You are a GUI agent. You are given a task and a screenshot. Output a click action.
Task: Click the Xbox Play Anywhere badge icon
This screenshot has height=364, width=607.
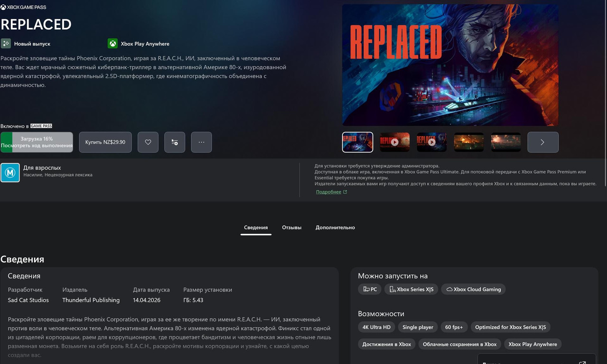[112, 44]
